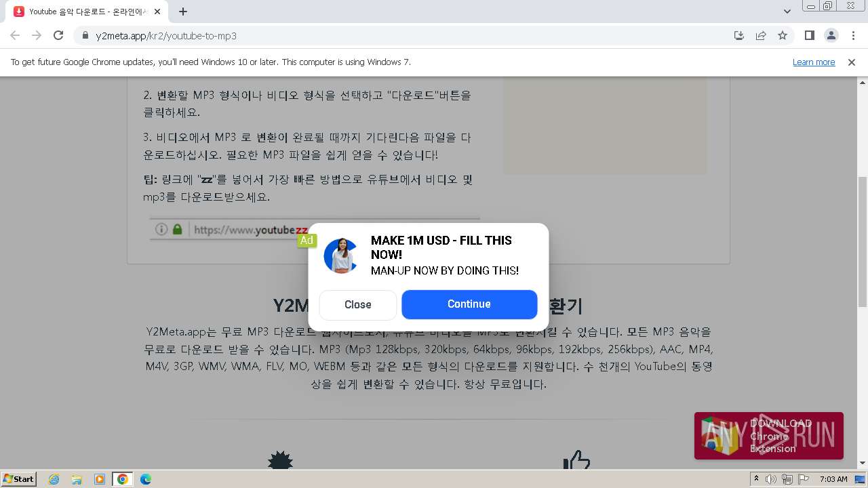
Task: Click the Y2Meta.app description paragraph
Action: click(429, 358)
